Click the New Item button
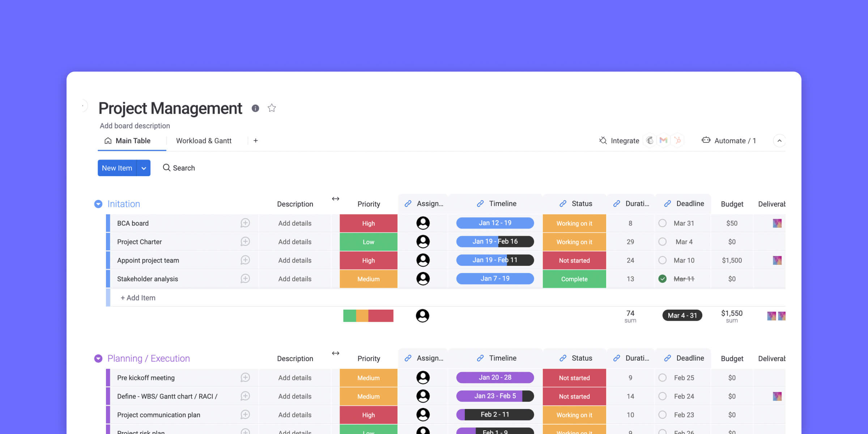This screenshot has height=434, width=868. coord(116,168)
